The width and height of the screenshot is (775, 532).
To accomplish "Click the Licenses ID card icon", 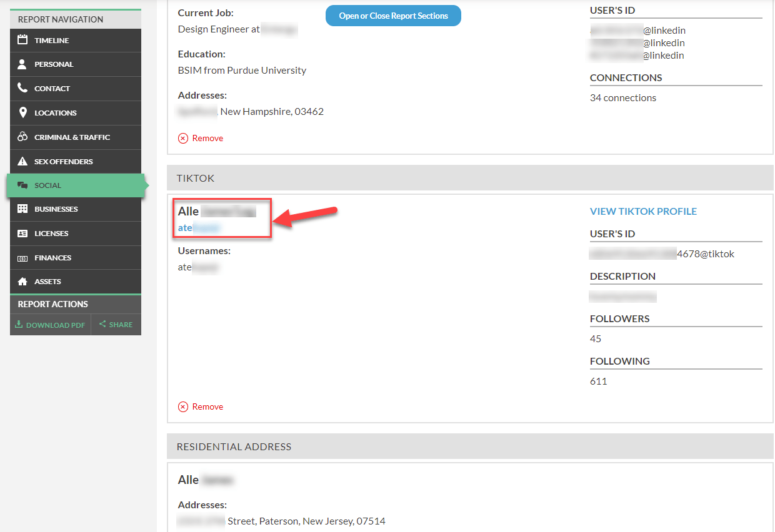I will pyautogui.click(x=22, y=233).
